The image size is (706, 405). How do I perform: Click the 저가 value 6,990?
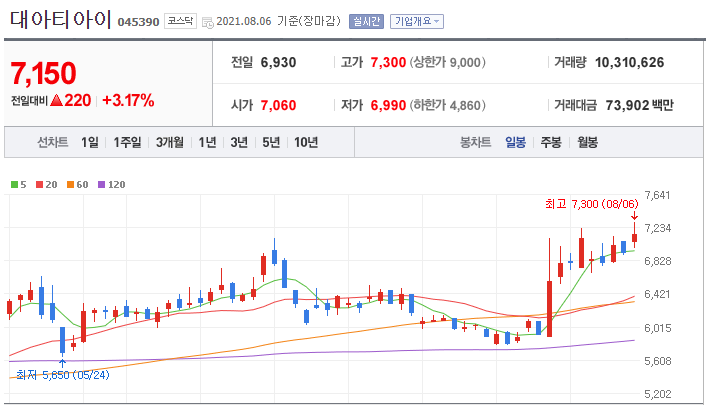click(388, 105)
